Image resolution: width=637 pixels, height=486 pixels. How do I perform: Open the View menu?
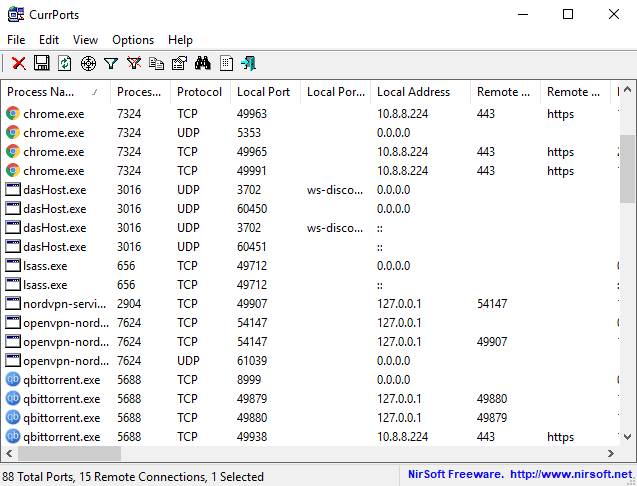(x=85, y=40)
